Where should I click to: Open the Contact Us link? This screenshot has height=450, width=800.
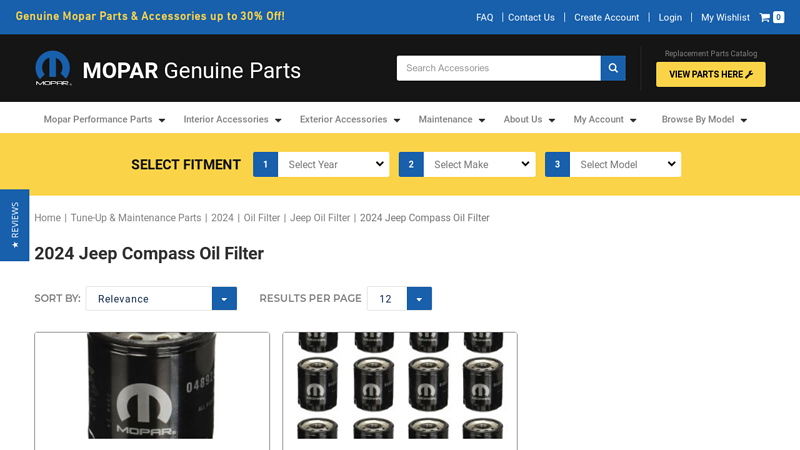pyautogui.click(x=531, y=17)
